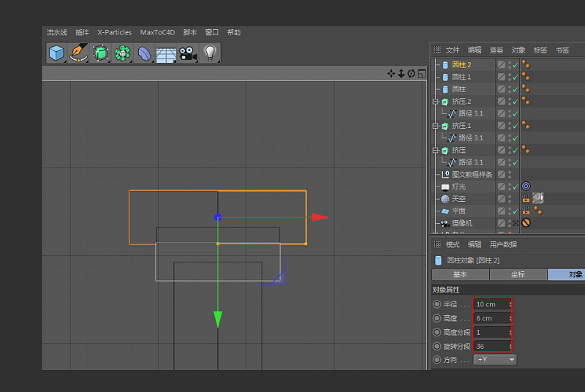The image size is (585, 392).
Task: Click the 半径 animation radio dot
Action: coord(437,304)
